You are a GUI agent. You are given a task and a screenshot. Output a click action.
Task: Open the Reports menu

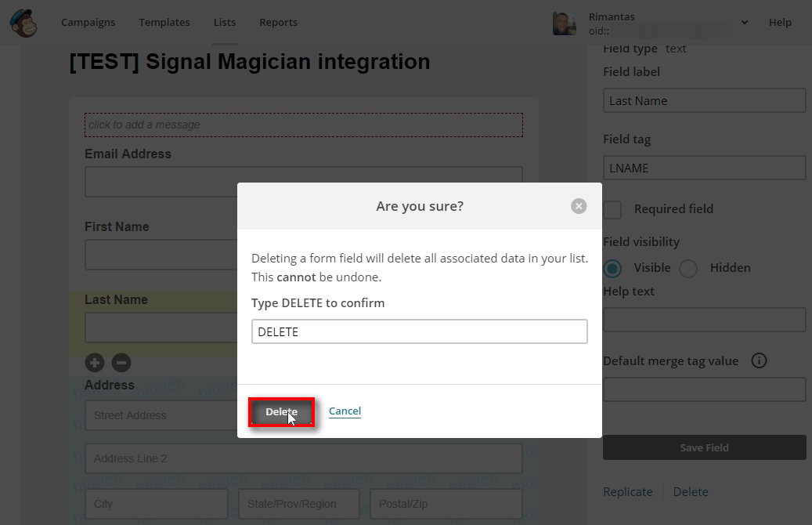279,23
